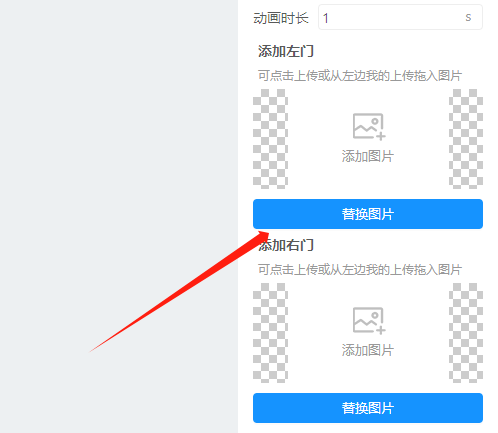Click right checkerboard strip of right door preview
The width and height of the screenshot is (498, 433).
[466, 333]
